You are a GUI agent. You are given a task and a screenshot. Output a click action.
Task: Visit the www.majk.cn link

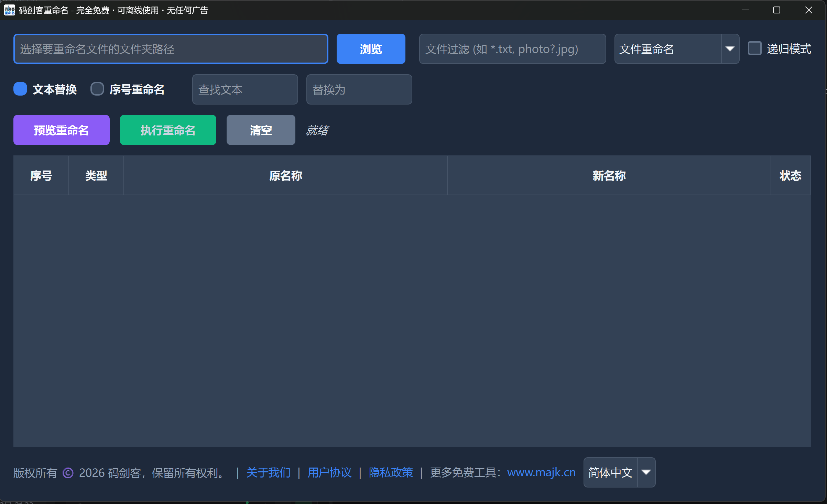click(x=541, y=473)
